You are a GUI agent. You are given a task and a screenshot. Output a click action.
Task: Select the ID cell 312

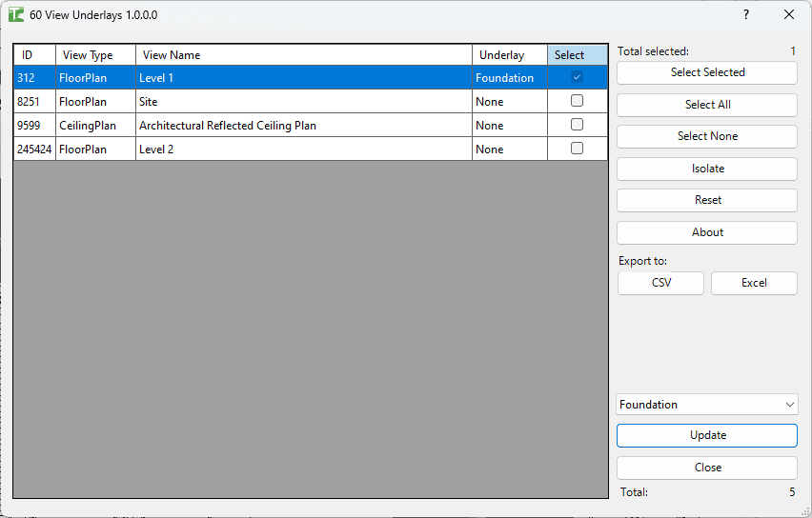point(34,78)
